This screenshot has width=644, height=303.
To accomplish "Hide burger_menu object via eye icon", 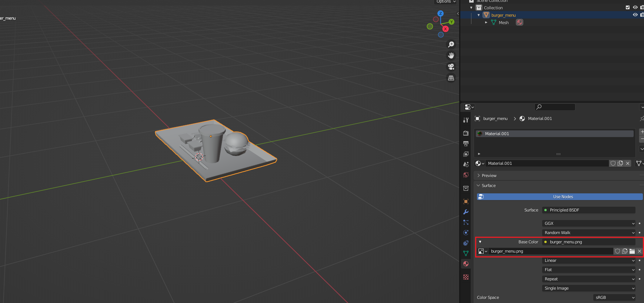I will tap(635, 15).
